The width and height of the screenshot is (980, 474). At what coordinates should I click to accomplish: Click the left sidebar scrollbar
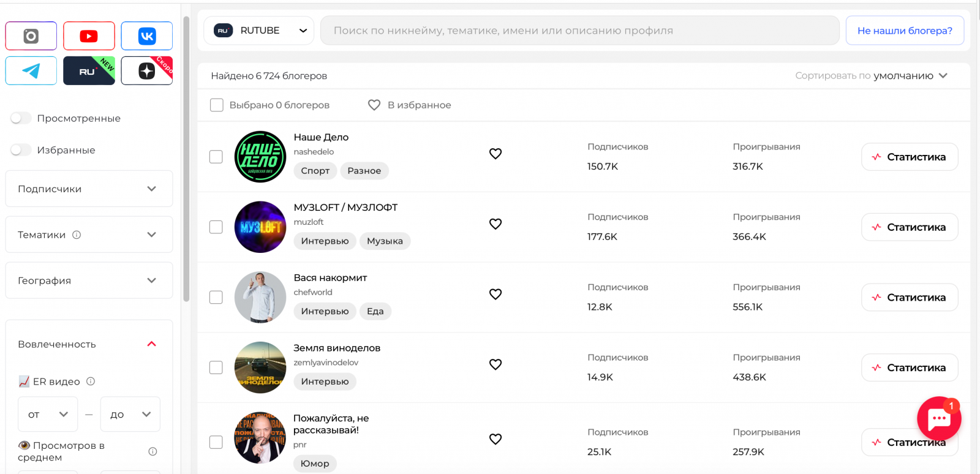(x=186, y=159)
